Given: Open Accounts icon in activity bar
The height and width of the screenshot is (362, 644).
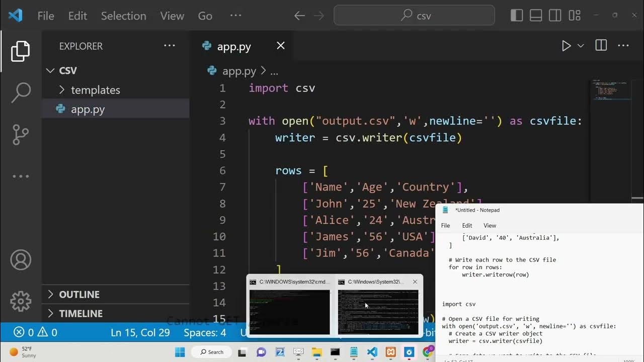Looking at the screenshot, I should (21, 260).
